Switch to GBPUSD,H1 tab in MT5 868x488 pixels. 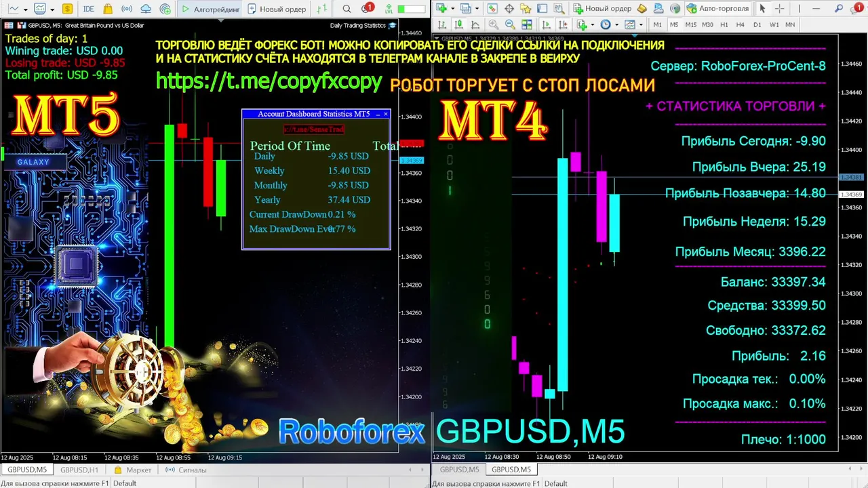[79, 470]
